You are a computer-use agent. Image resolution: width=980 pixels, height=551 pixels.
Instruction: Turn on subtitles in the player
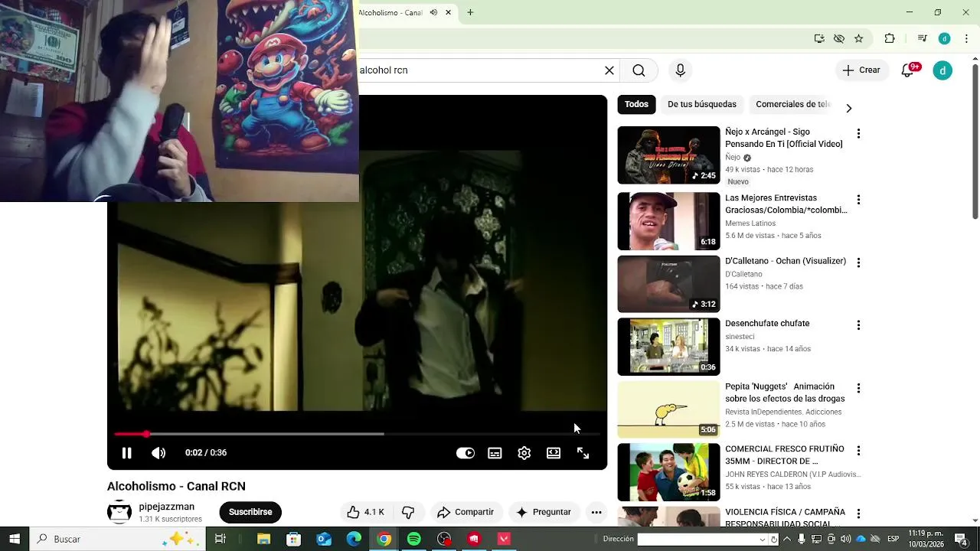click(x=495, y=453)
